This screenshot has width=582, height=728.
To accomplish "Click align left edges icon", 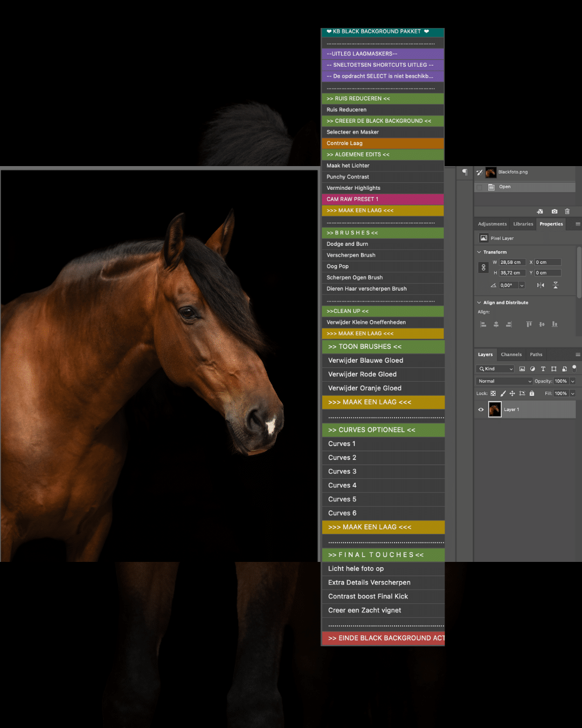I will tap(483, 324).
